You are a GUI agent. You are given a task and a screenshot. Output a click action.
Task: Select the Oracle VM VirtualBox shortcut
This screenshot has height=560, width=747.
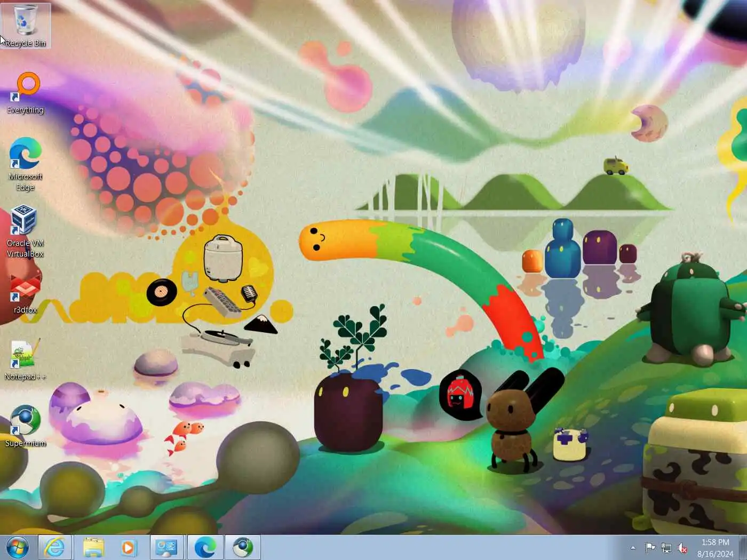pos(25,231)
